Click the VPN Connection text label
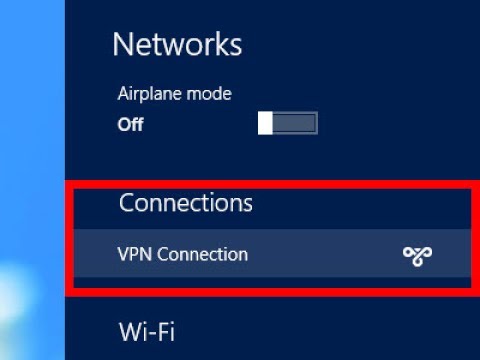Viewport: 480px width, 360px height. point(183,254)
